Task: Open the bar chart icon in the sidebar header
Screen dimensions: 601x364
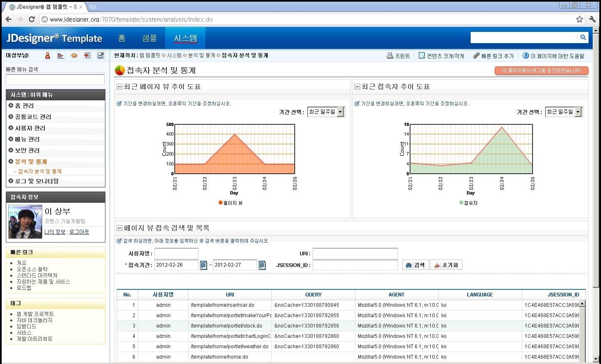Action: (61, 56)
